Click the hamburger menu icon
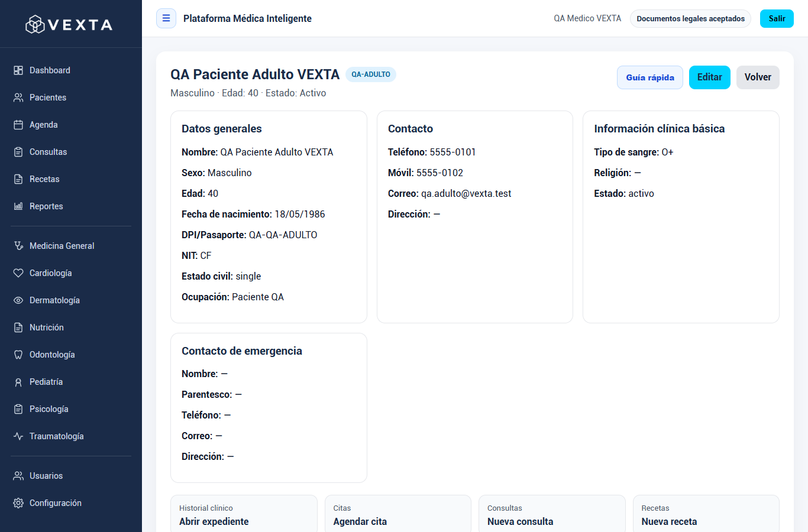Viewport: 808px width, 532px height. click(166, 18)
